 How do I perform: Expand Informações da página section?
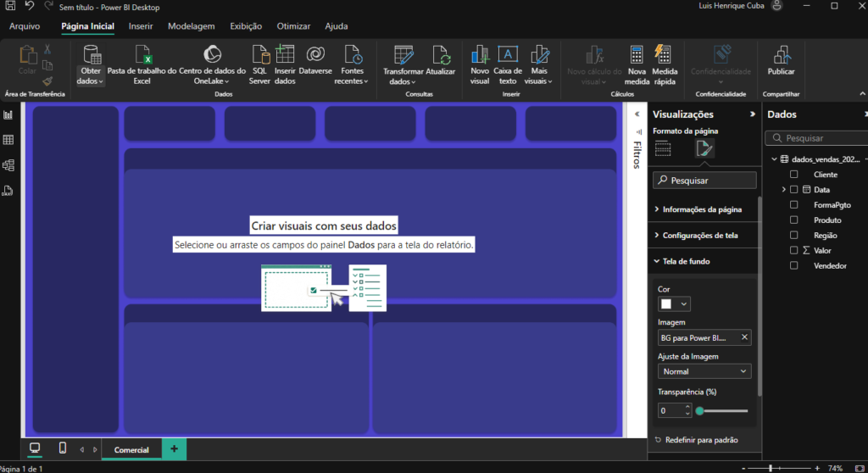(702, 209)
